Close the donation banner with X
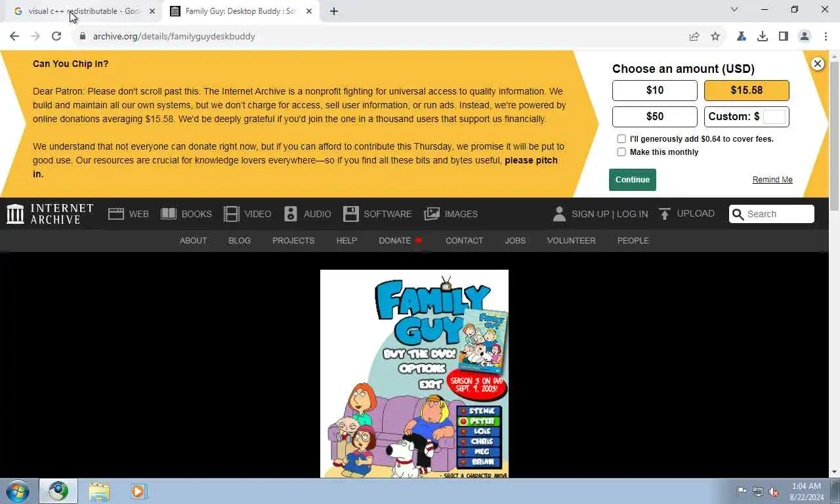Image resolution: width=840 pixels, height=504 pixels. pos(818,64)
